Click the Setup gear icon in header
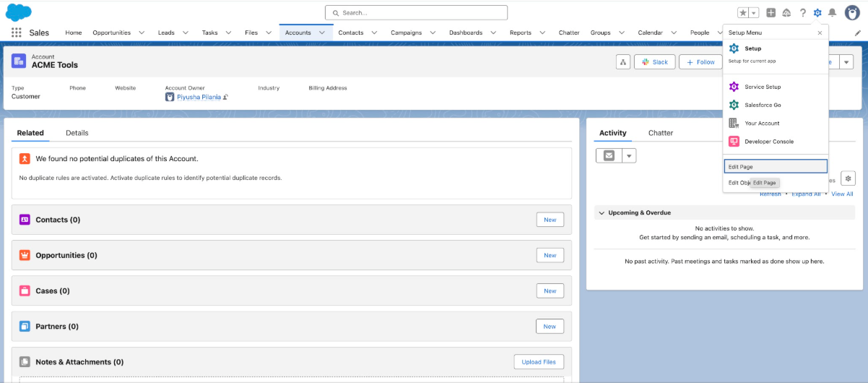The image size is (868, 383). (817, 13)
